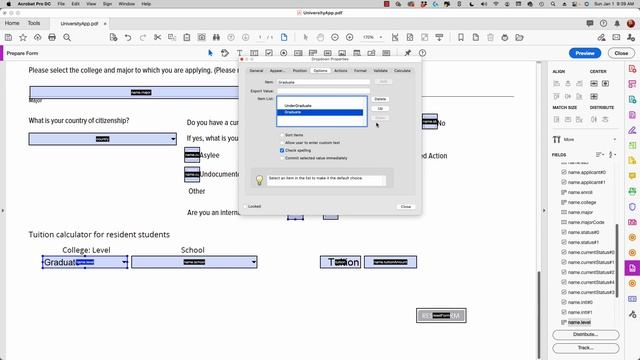
Task: Click the snapshot camera icon
Action: pyautogui.click(x=202, y=38)
